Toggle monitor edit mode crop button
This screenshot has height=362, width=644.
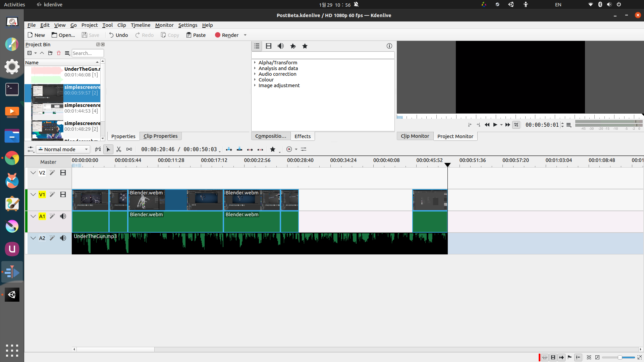point(516,125)
